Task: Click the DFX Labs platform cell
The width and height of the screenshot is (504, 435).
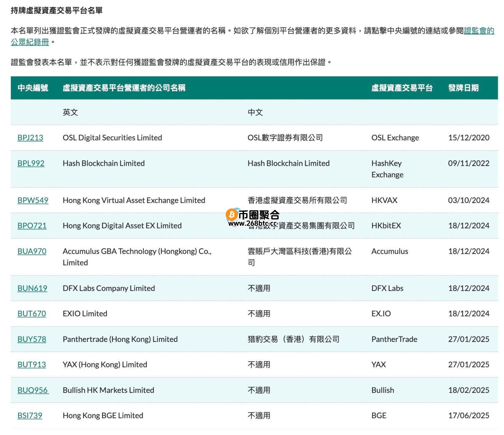Action: tap(388, 288)
